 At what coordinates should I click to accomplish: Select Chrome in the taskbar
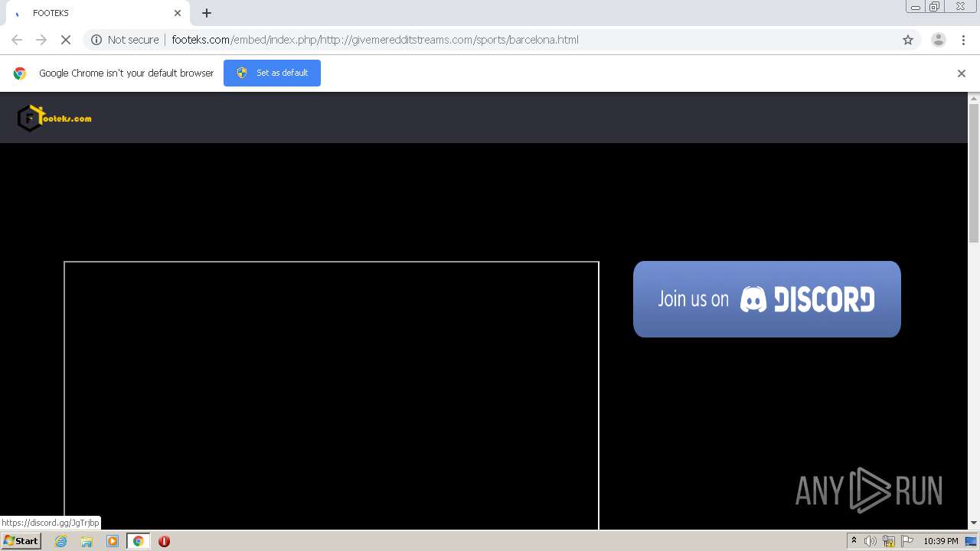click(x=138, y=541)
